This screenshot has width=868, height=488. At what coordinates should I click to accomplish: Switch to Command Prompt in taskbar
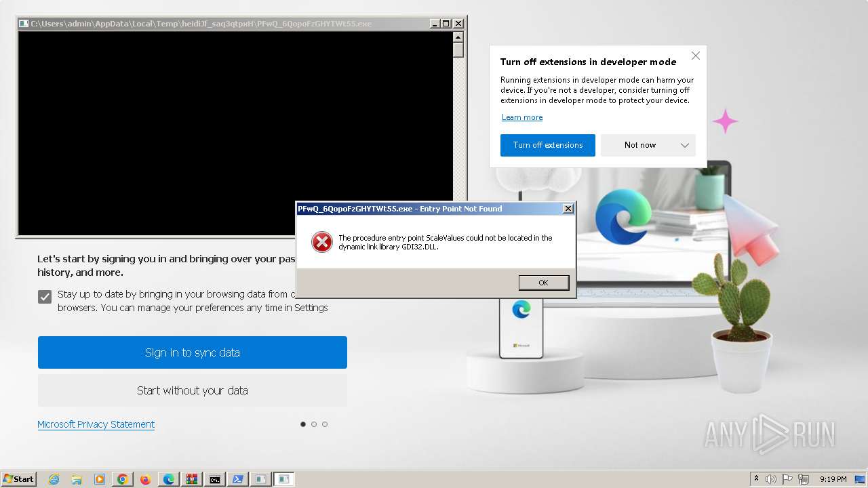[214, 479]
